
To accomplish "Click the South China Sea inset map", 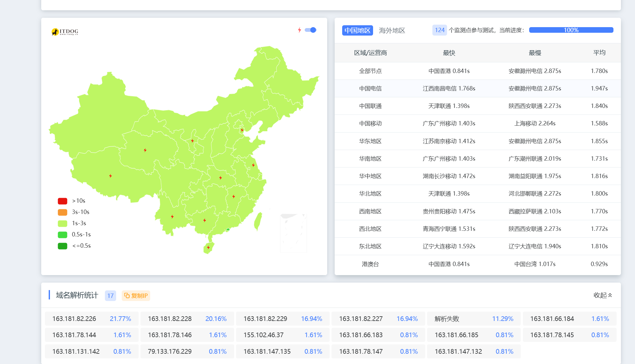I will tap(293, 233).
